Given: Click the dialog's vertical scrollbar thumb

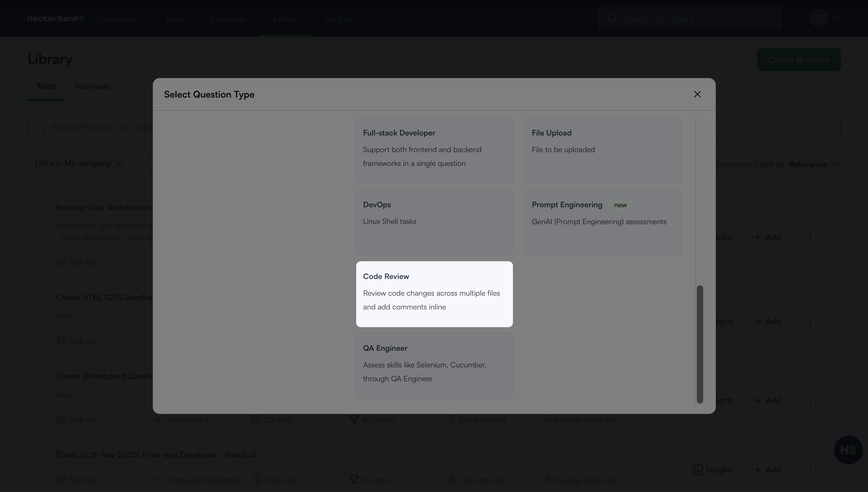Looking at the screenshot, I should coord(700,344).
